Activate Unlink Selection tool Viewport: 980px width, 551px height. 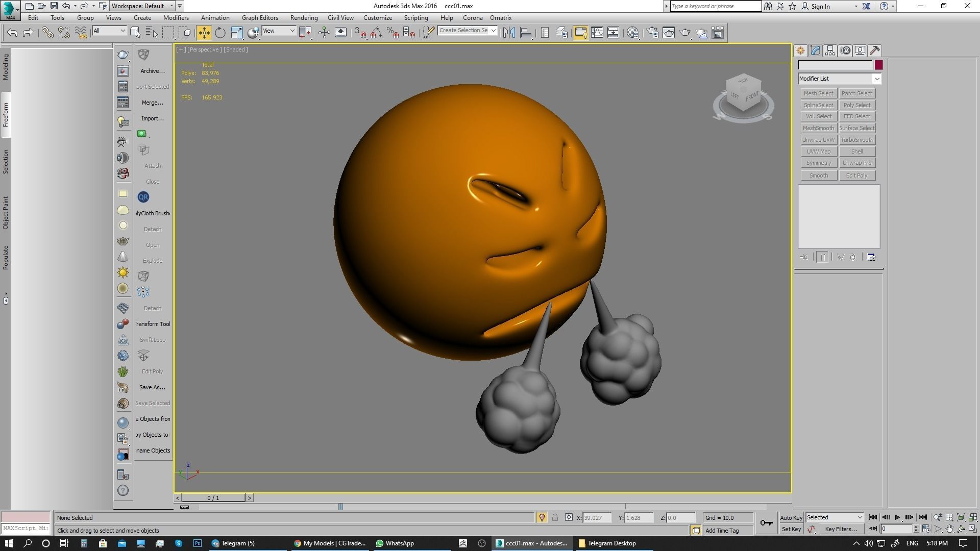click(64, 33)
